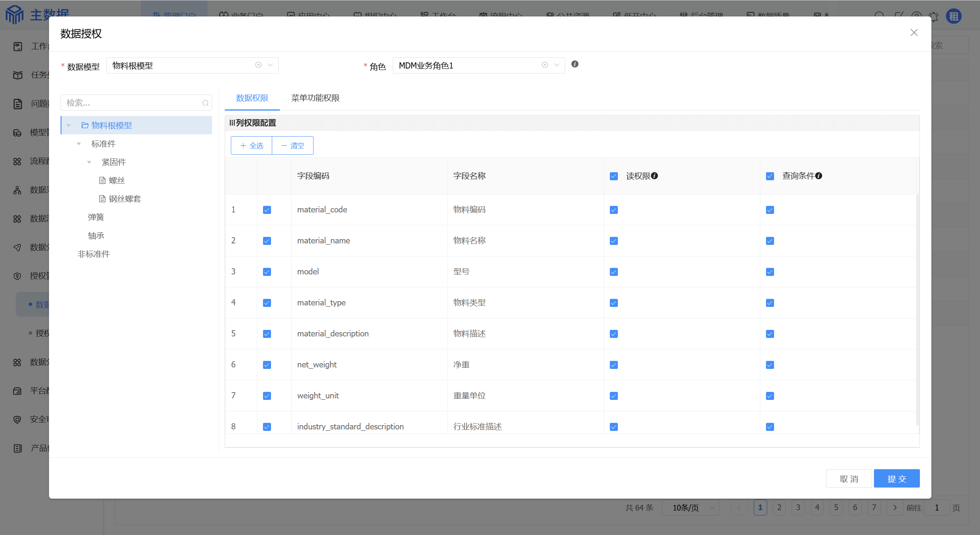Clear the 数据模型 selection with the X icon
Image resolution: width=980 pixels, height=535 pixels.
pos(258,65)
